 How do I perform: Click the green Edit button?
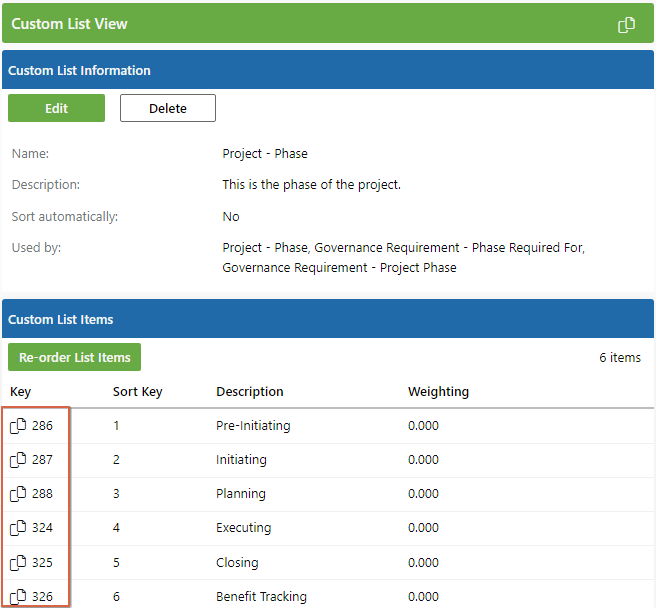click(x=56, y=108)
